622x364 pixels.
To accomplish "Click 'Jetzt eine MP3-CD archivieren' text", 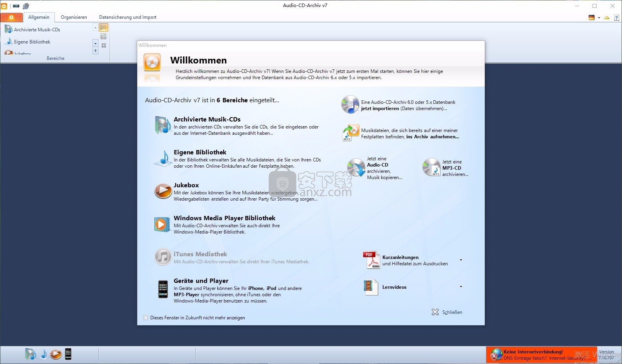I will click(455, 168).
